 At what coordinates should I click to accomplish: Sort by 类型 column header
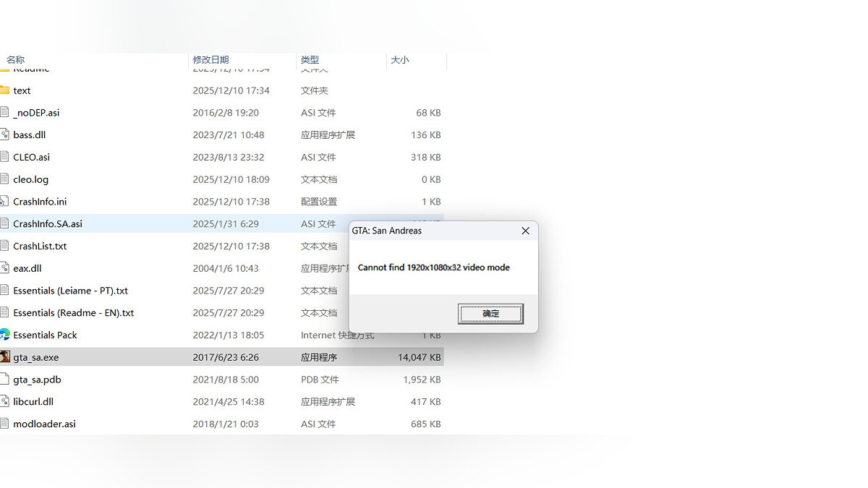coord(310,60)
